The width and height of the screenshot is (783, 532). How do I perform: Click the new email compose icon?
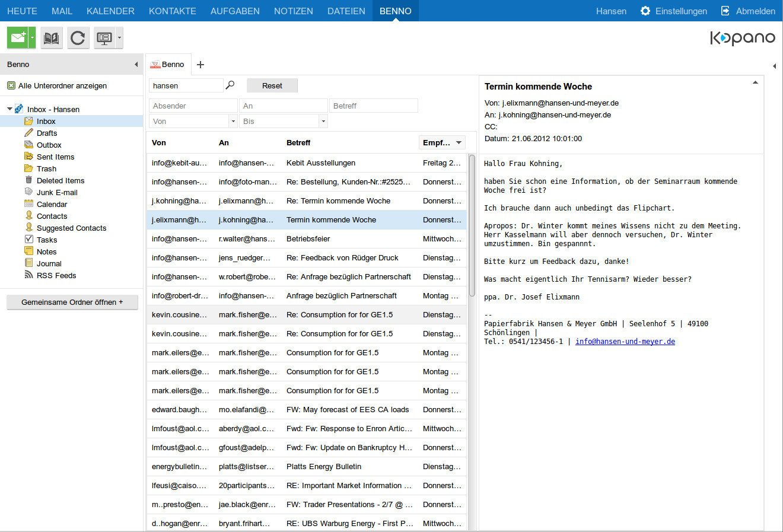pos(17,38)
